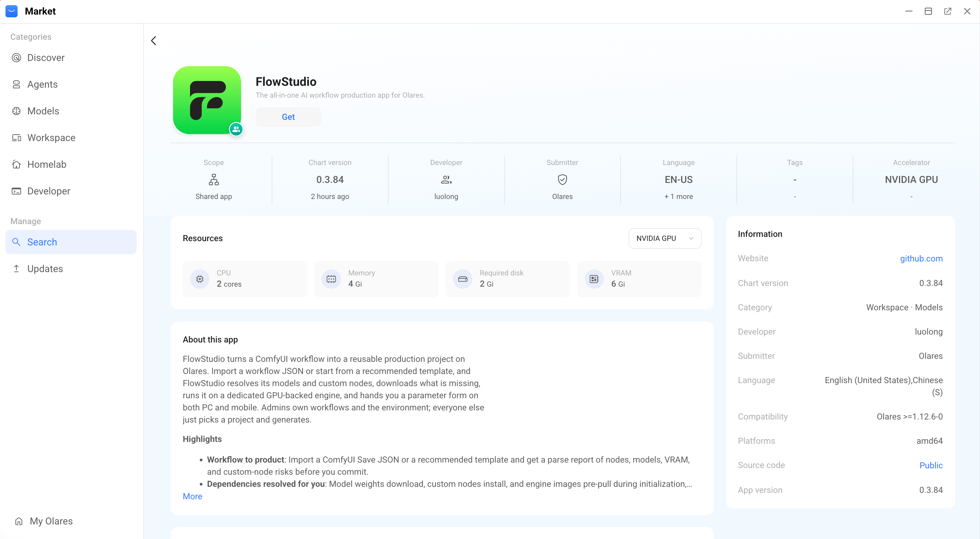
Task: Click the Required disk drive icon
Action: [463, 279]
